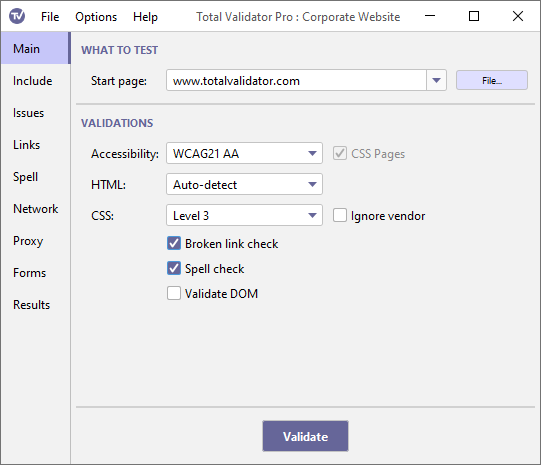
Task: Disable the Broken link check checkbox
Action: pyautogui.click(x=174, y=244)
